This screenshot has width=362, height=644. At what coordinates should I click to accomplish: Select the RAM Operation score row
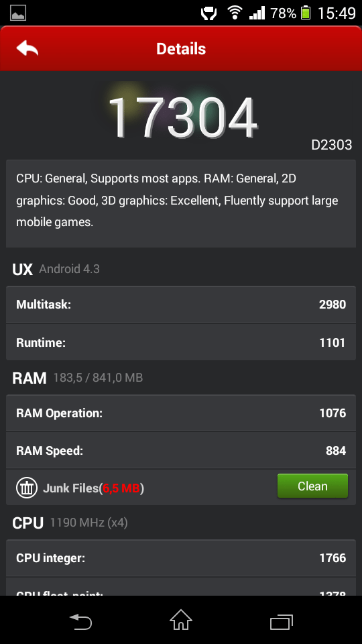click(x=181, y=413)
